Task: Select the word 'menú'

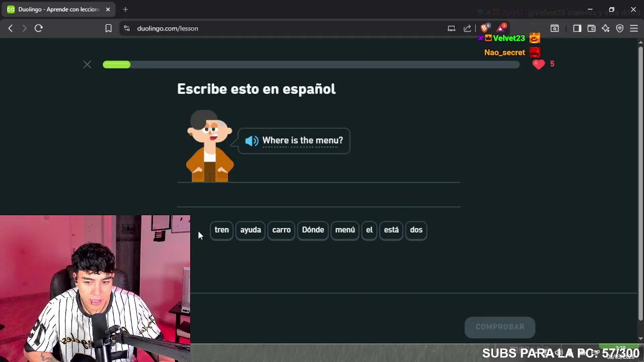Action: click(x=345, y=230)
